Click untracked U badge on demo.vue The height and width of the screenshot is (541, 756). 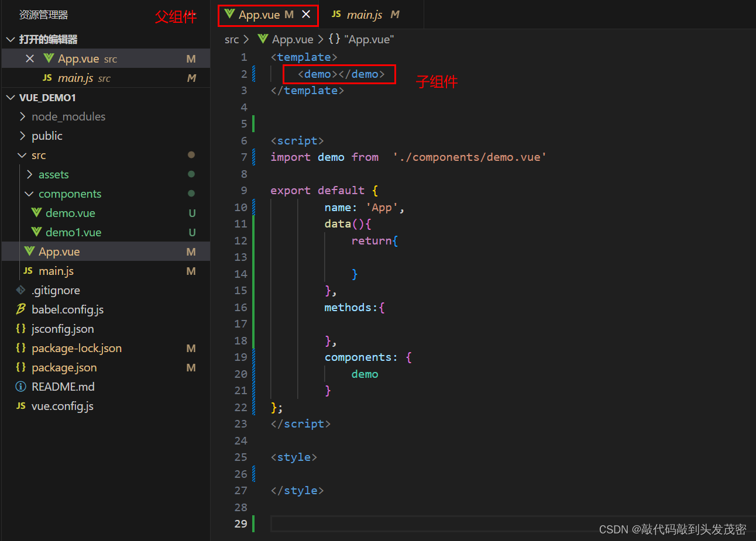(x=192, y=213)
